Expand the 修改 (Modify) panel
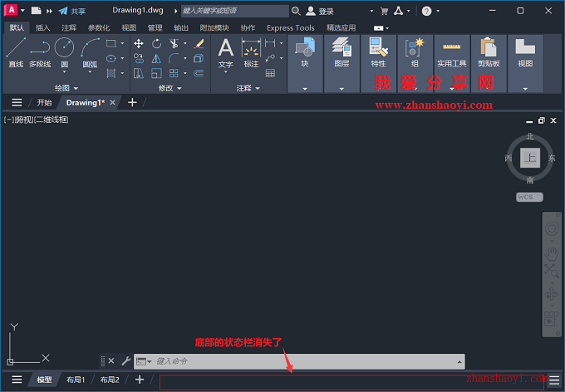The width and height of the screenshot is (565, 392). (169, 88)
